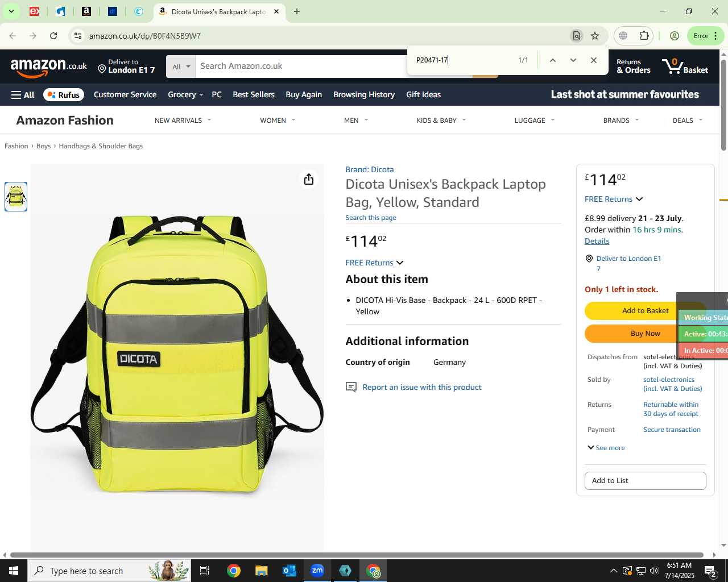Open Task View on the taskbar
This screenshot has height=582, width=728.
pyautogui.click(x=205, y=571)
